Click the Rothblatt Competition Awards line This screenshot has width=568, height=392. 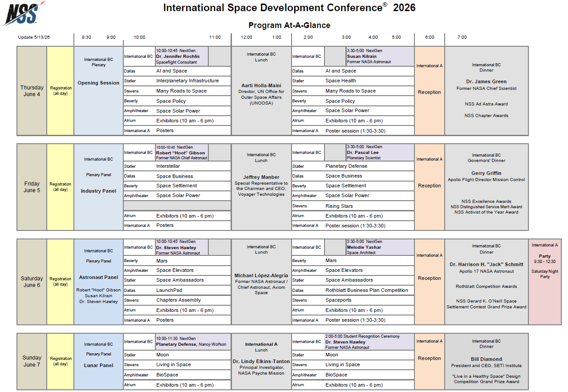[x=487, y=287]
